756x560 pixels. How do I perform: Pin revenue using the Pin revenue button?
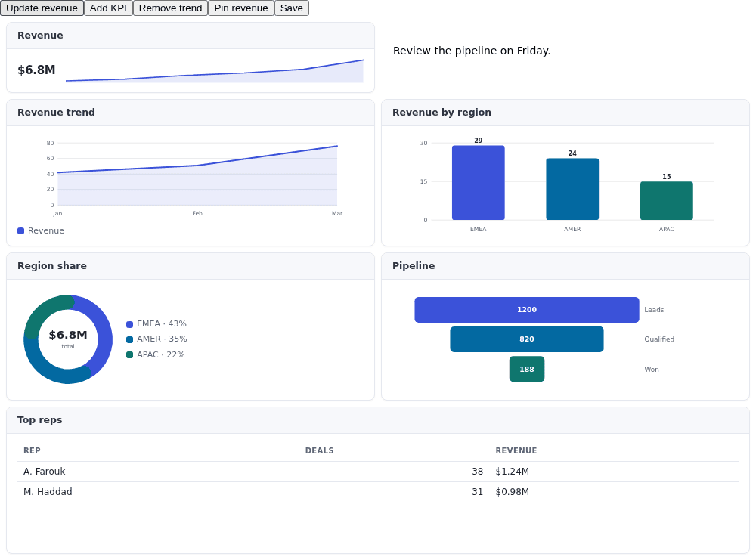pos(240,8)
